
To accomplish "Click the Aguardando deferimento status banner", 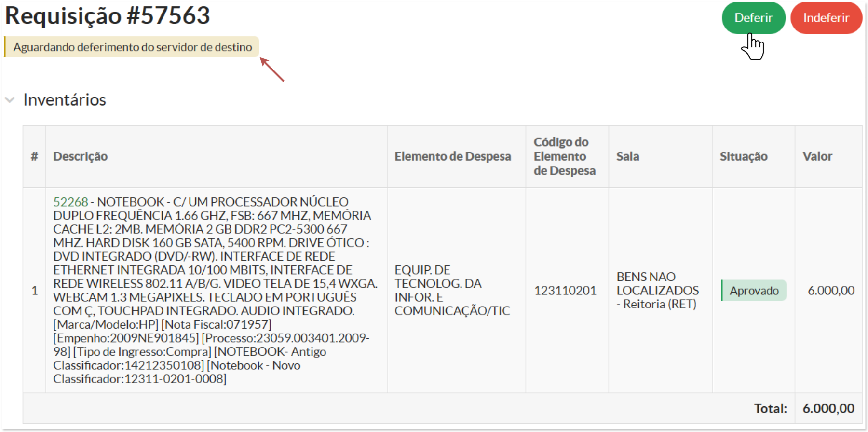I will (x=132, y=47).
